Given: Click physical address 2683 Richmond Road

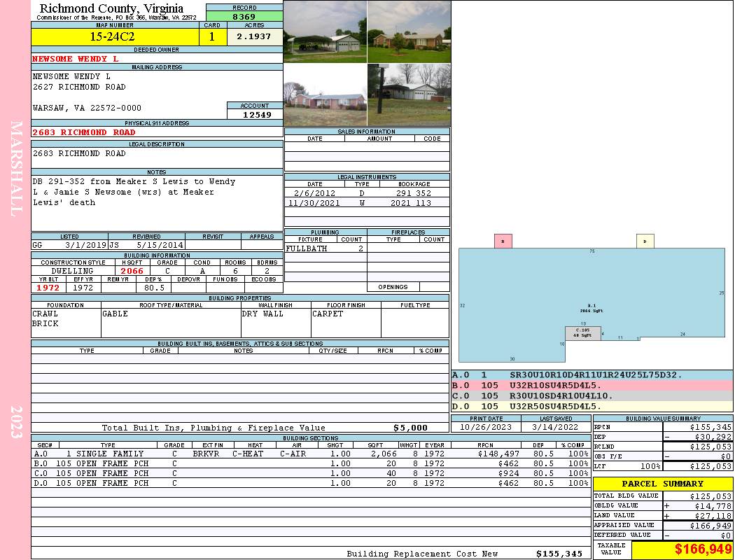Looking at the screenshot, I should tap(84, 132).
